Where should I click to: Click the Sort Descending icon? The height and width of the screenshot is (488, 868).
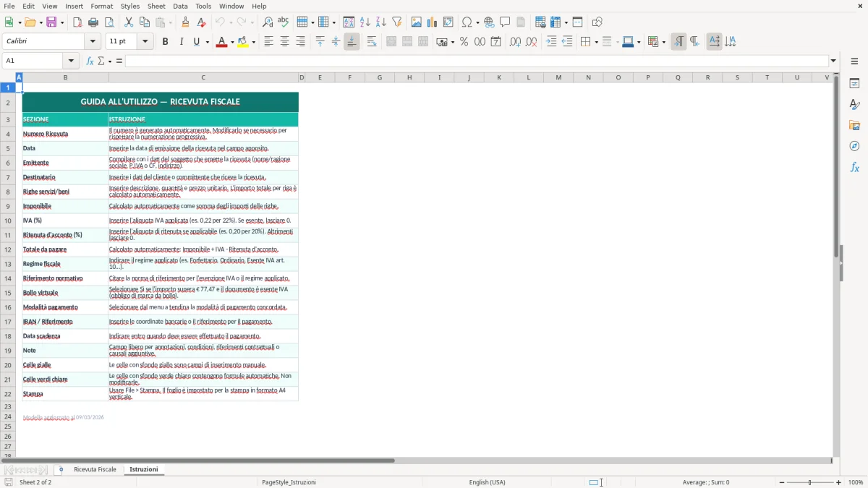380,22
